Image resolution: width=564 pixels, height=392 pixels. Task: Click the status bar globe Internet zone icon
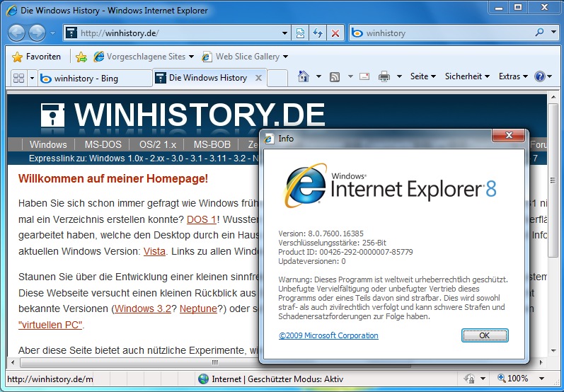(203, 379)
